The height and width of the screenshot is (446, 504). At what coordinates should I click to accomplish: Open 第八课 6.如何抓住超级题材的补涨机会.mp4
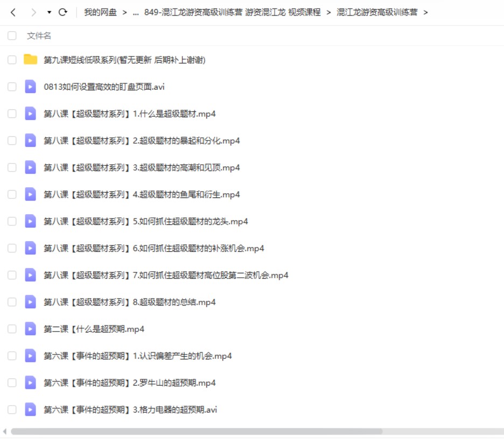pyautogui.click(x=154, y=249)
